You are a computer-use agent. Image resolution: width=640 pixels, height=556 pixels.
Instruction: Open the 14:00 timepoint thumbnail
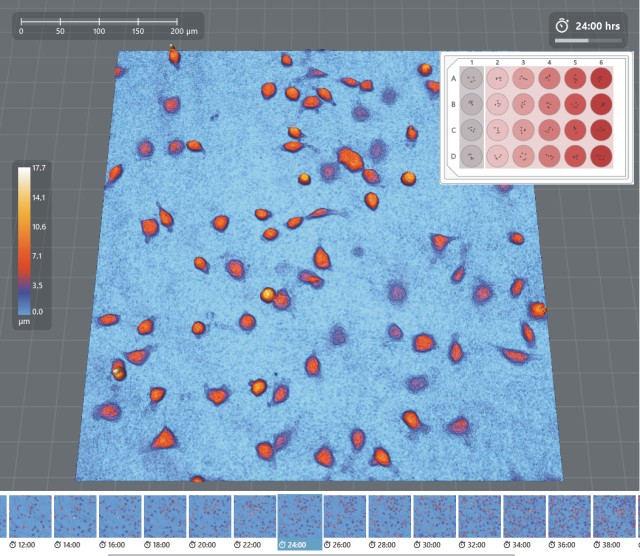click(x=75, y=517)
